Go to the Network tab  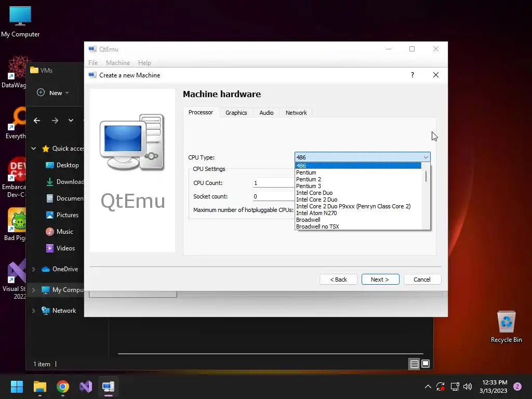pyautogui.click(x=296, y=113)
